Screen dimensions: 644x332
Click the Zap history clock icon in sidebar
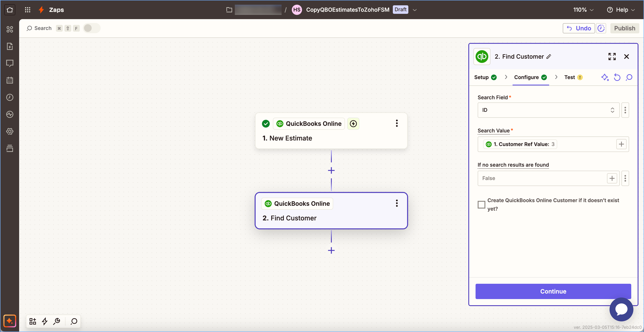click(x=10, y=97)
